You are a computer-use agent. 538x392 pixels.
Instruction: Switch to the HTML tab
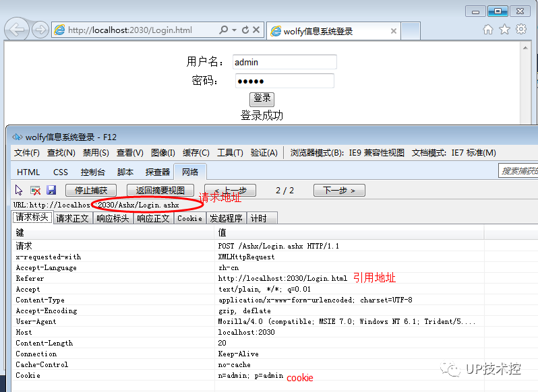[28, 172]
